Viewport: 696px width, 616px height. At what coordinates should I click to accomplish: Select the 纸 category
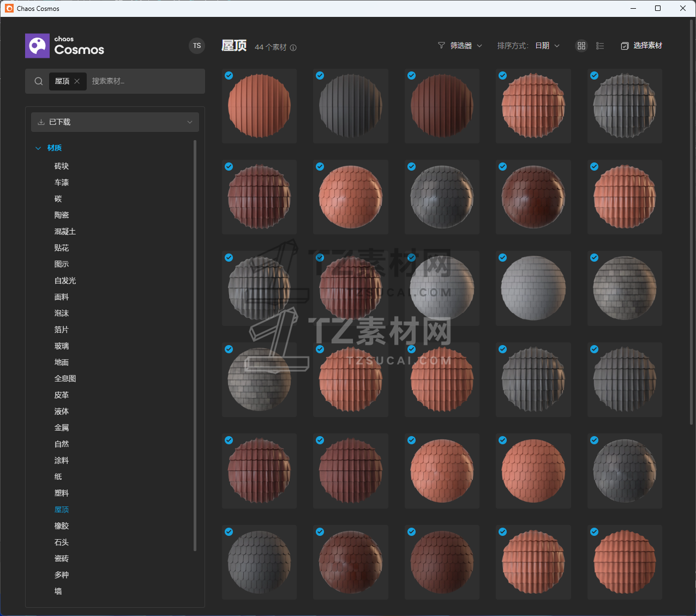(58, 477)
